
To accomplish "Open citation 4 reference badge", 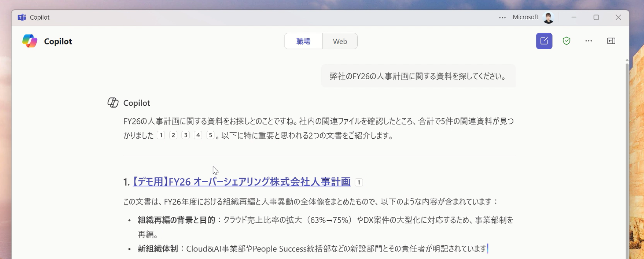I will [x=198, y=135].
